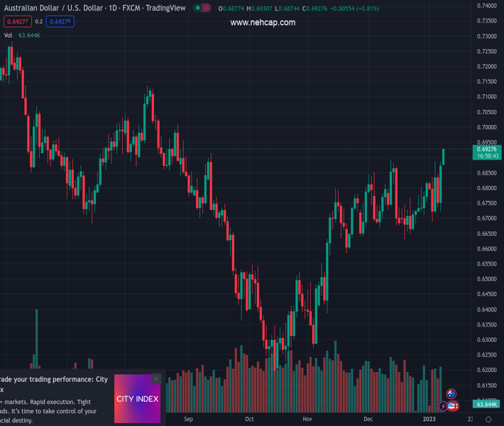Click the pink data status icon

pyautogui.click(x=206, y=9)
